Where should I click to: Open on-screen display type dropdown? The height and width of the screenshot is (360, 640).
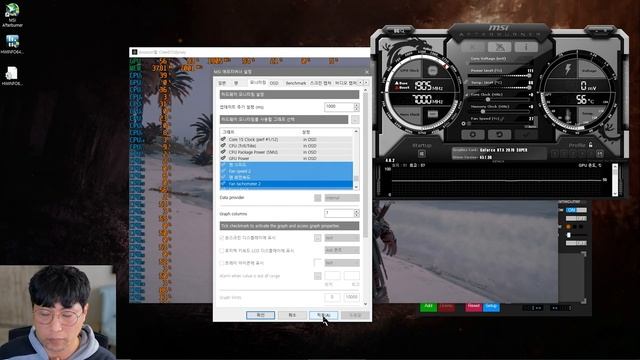click(342, 238)
